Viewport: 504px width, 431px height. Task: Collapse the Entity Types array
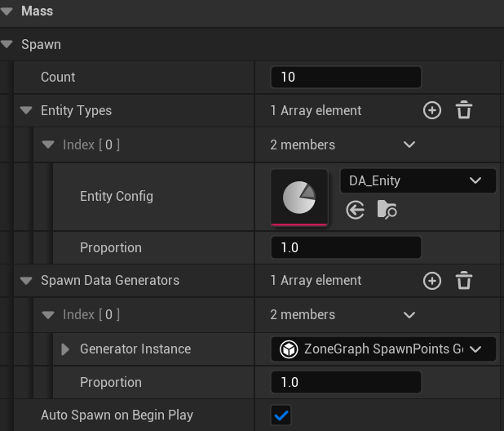[x=26, y=111]
